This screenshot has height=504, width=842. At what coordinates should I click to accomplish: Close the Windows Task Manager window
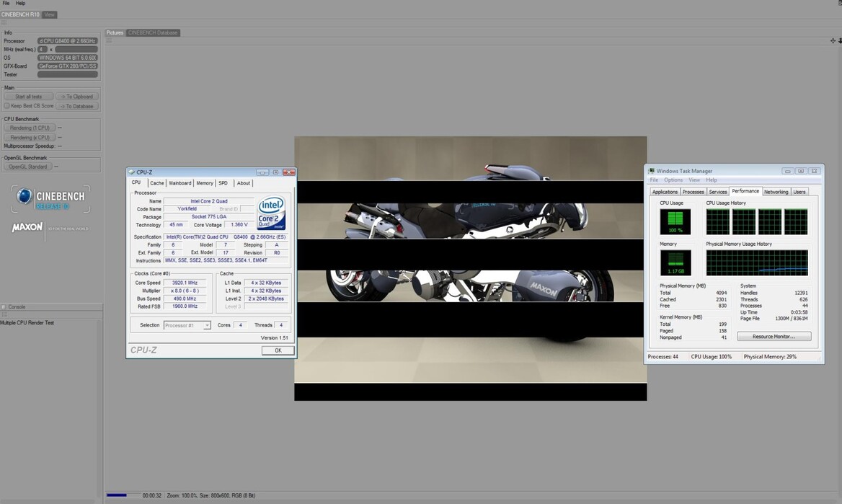coord(814,171)
